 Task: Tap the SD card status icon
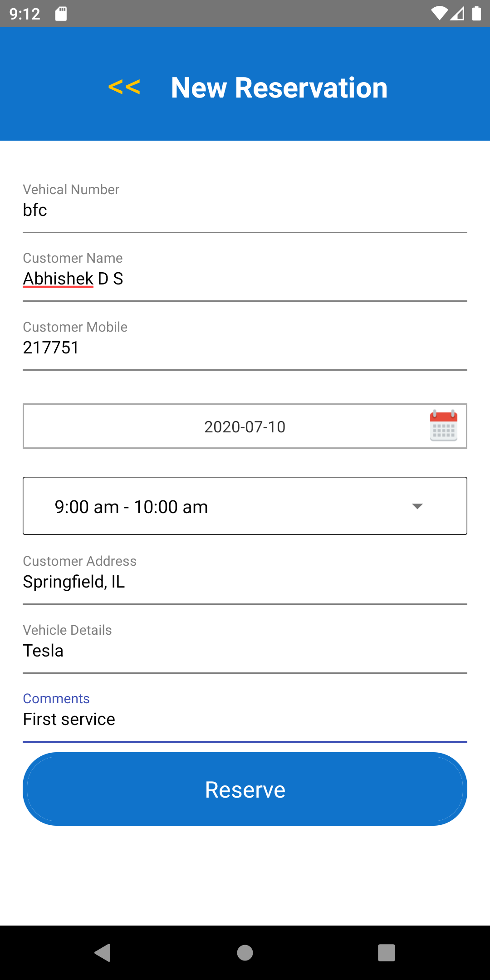61,14
